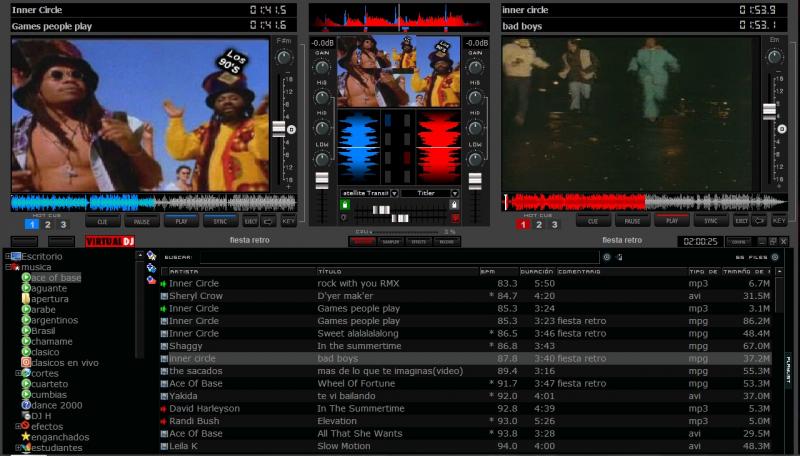Activate hot cue 3 on right deck
Viewport: 800px width, 456px height.
coord(555,224)
